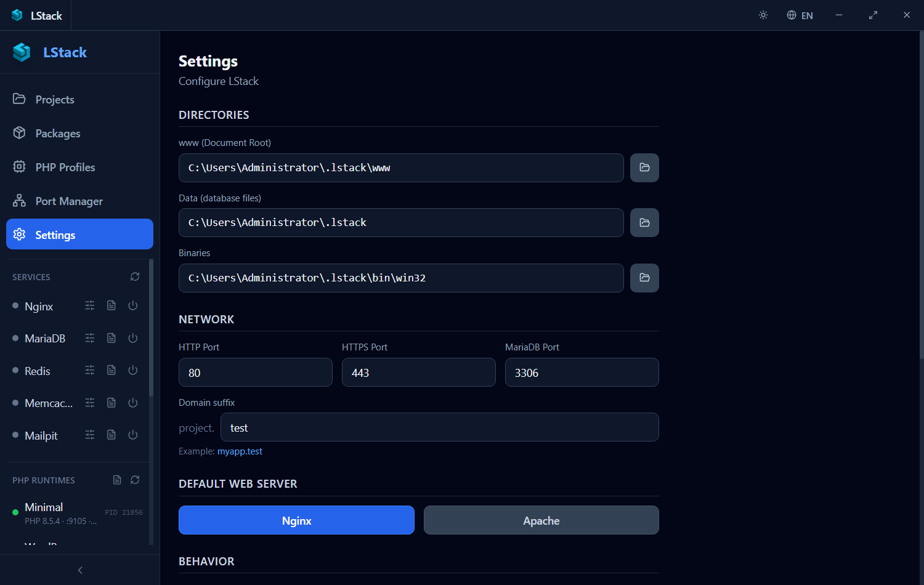
Task: Select the Minimal PHP runtime entry
Action: [78, 513]
